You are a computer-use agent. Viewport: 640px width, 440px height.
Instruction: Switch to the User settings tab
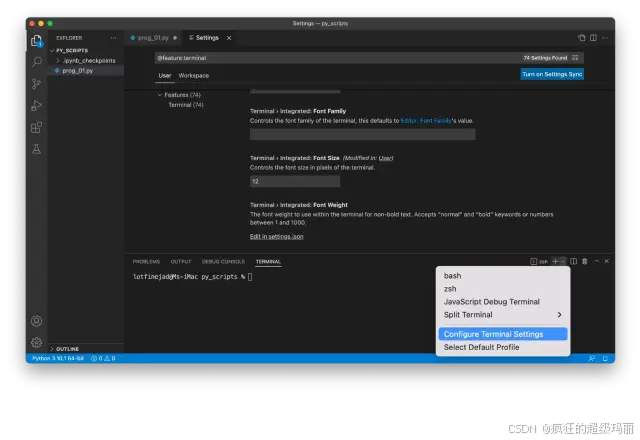[x=165, y=76]
